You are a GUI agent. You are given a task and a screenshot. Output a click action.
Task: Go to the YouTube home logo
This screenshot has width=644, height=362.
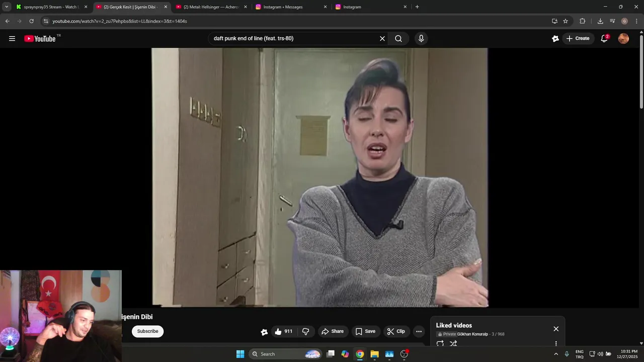click(x=40, y=39)
